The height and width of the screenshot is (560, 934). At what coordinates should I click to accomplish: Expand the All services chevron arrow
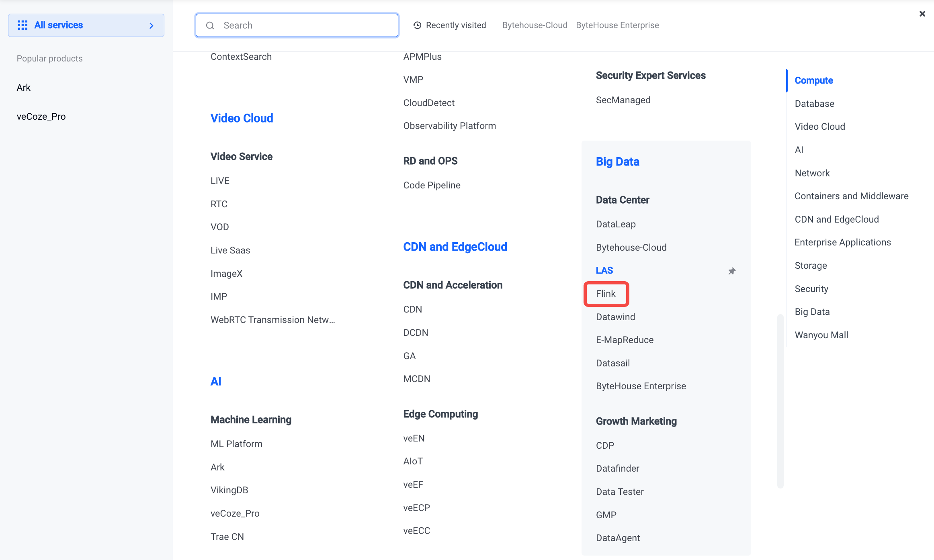click(x=152, y=26)
